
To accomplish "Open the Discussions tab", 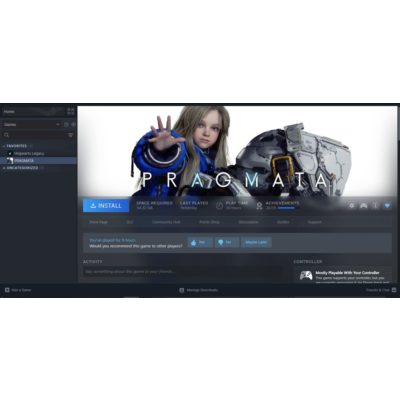I will tap(248, 222).
